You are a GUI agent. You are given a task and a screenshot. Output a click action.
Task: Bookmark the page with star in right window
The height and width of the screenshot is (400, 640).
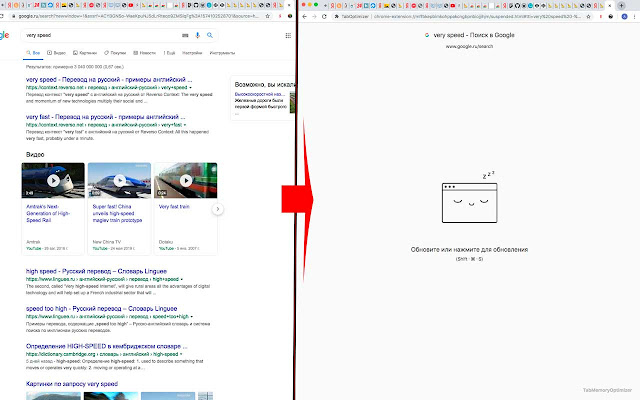pyautogui.click(x=588, y=16)
